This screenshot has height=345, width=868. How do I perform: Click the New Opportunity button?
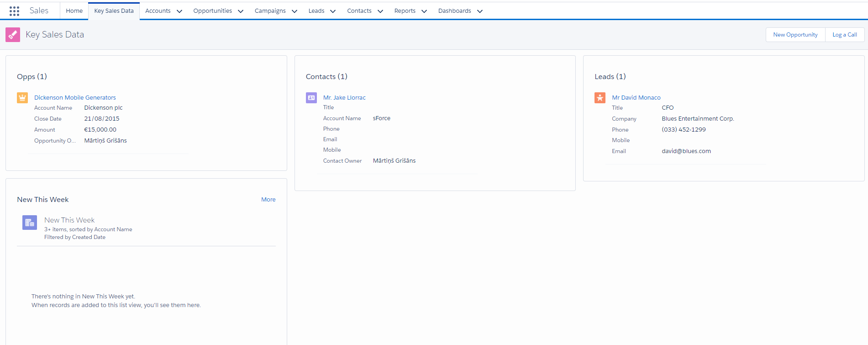coord(795,35)
